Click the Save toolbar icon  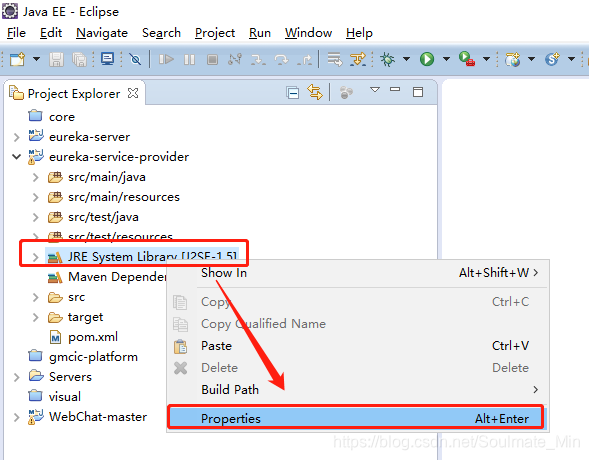click(x=56, y=59)
